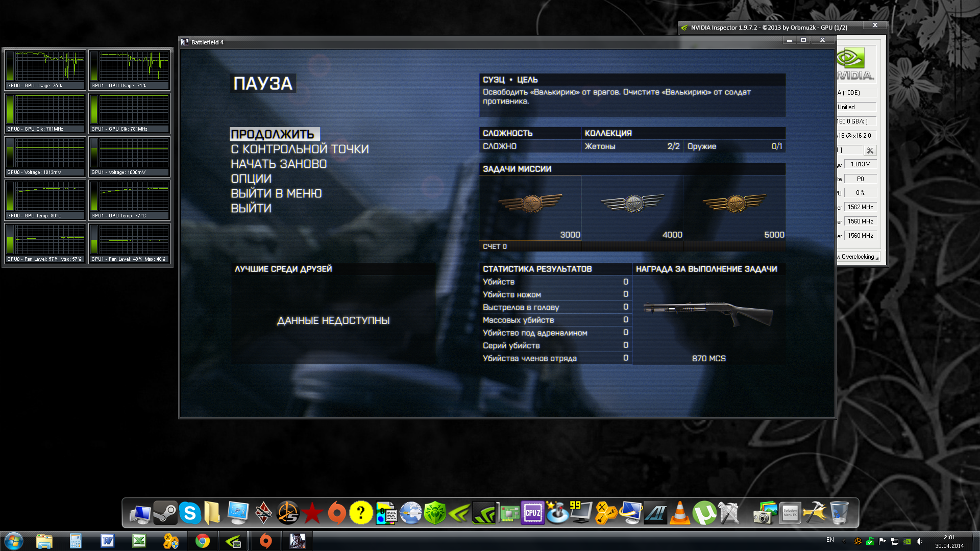
Task: Open the globe browser dock icon
Action: click(x=410, y=513)
